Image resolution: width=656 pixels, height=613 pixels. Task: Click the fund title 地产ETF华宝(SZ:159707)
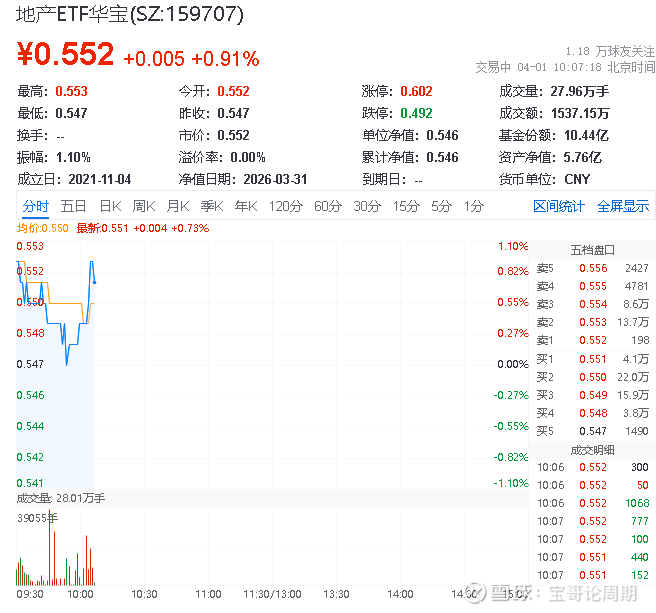pos(130,14)
